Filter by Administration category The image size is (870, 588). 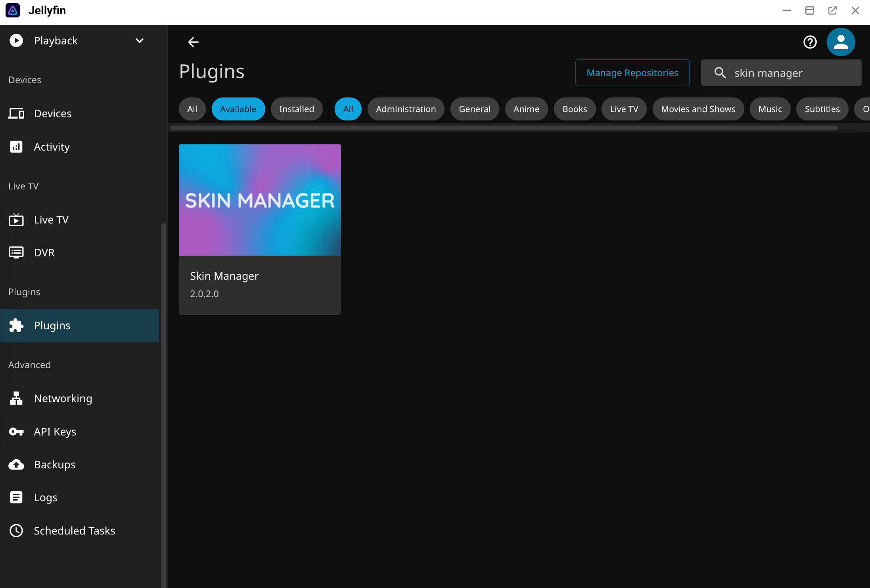(x=406, y=109)
